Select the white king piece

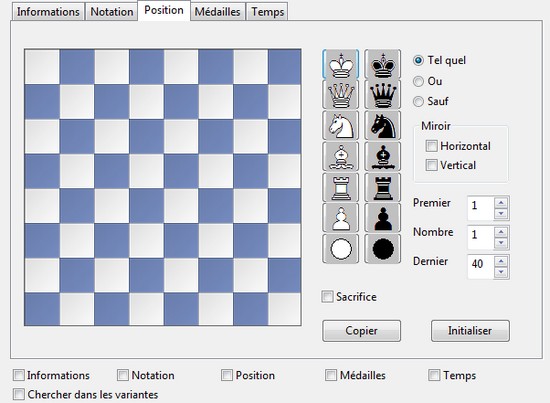pyautogui.click(x=340, y=64)
